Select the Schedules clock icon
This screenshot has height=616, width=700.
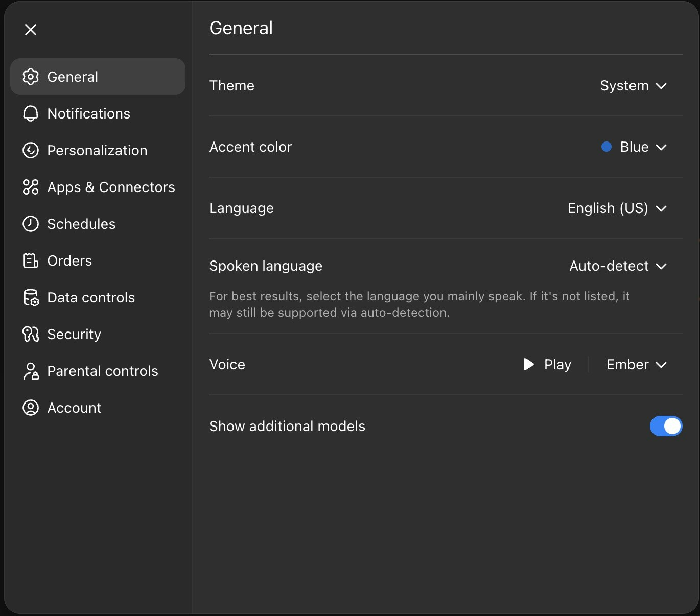30,224
